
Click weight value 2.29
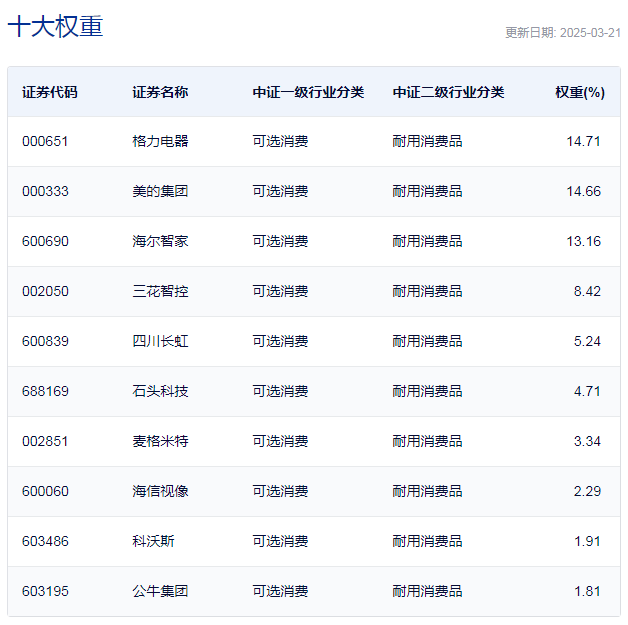coord(587,491)
